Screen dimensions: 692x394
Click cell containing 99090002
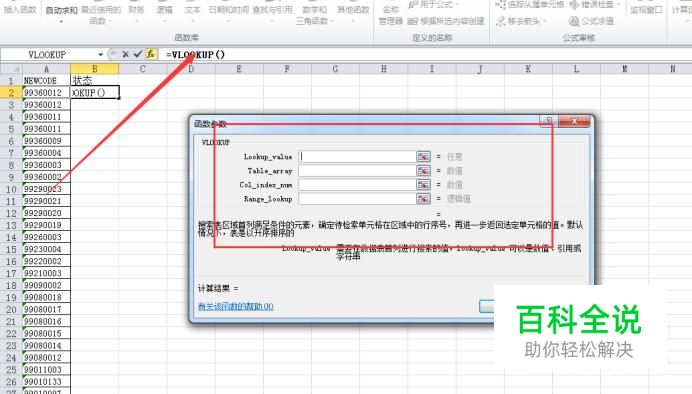coord(46,285)
